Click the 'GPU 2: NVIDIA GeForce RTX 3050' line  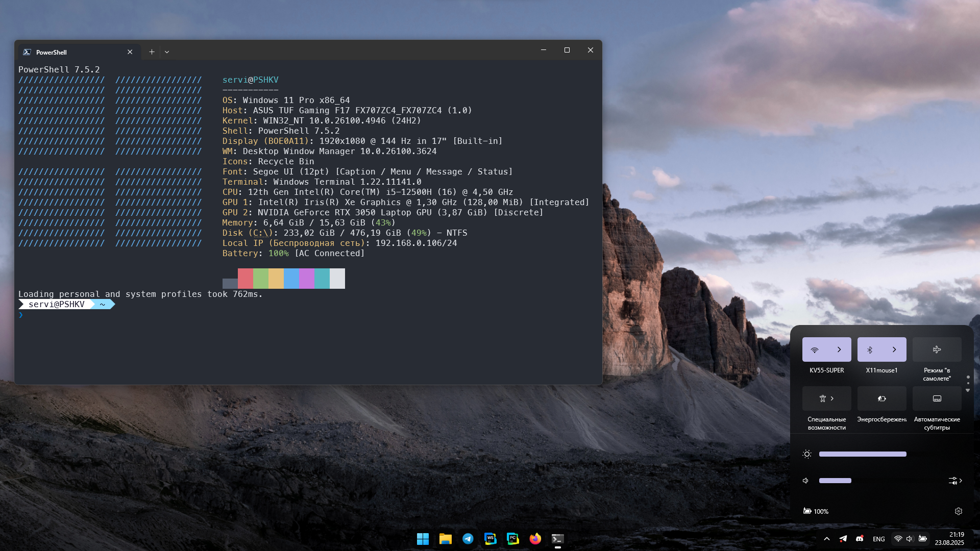click(383, 213)
